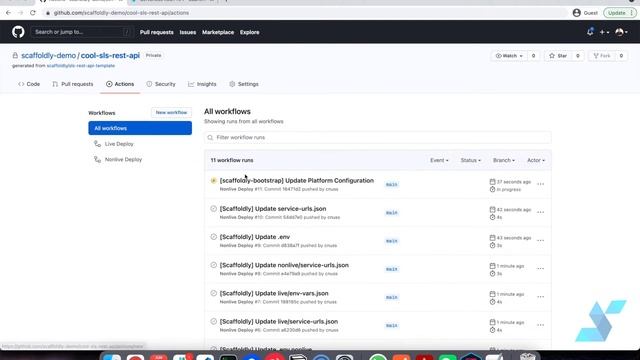Open Explore in top navigation
This screenshot has height=360, width=640.
click(x=249, y=32)
